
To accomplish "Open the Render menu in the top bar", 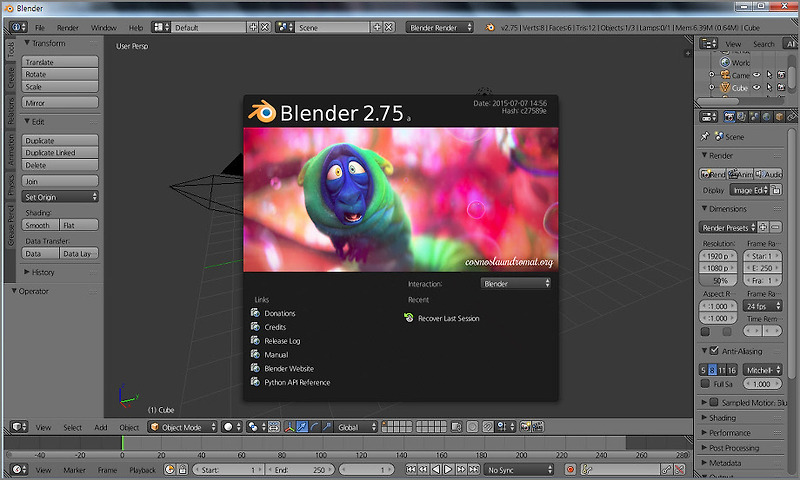I will click(x=67, y=28).
